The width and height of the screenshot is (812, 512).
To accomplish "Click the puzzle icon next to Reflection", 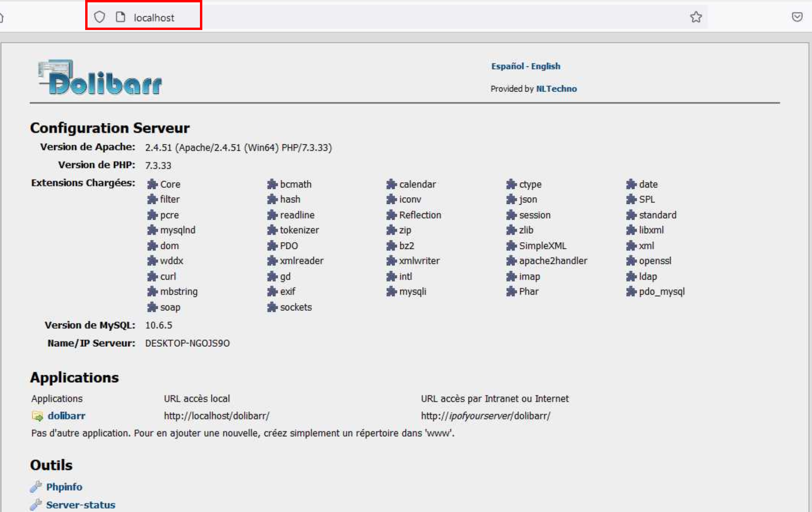I will click(391, 215).
